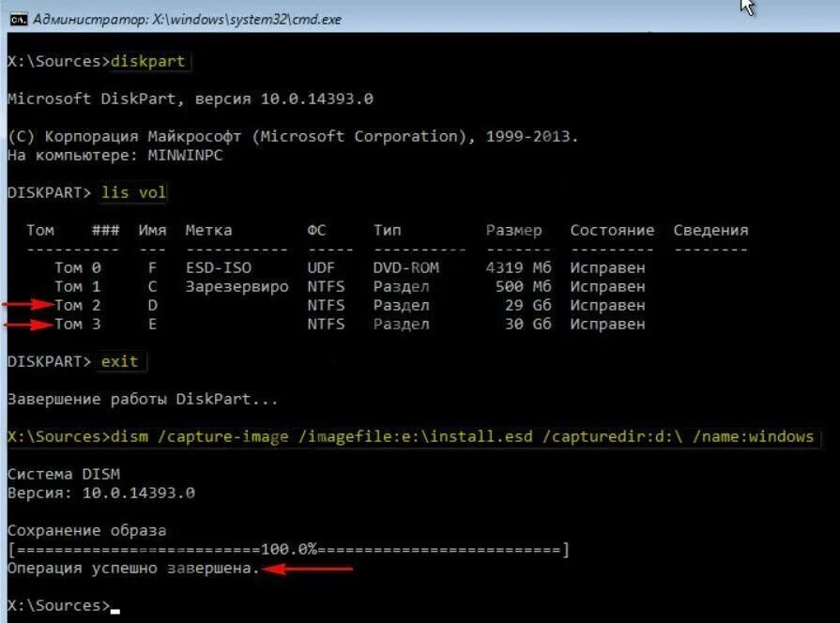Viewport: 840px width, 623px height.
Task: Select the Том 3 row with drive E
Action: coord(282,324)
